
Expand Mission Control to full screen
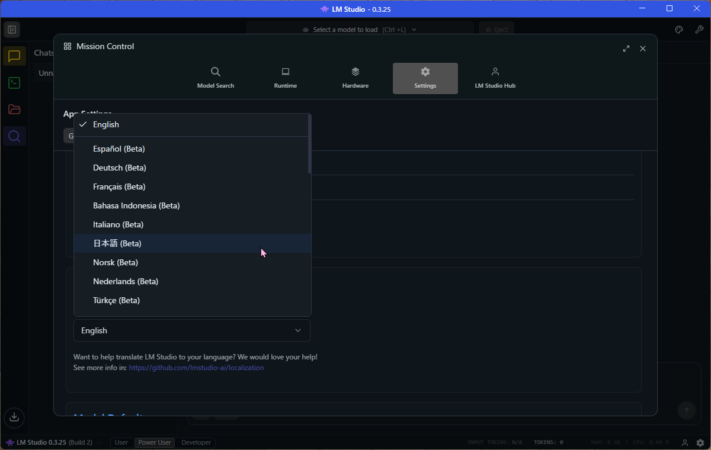click(626, 49)
